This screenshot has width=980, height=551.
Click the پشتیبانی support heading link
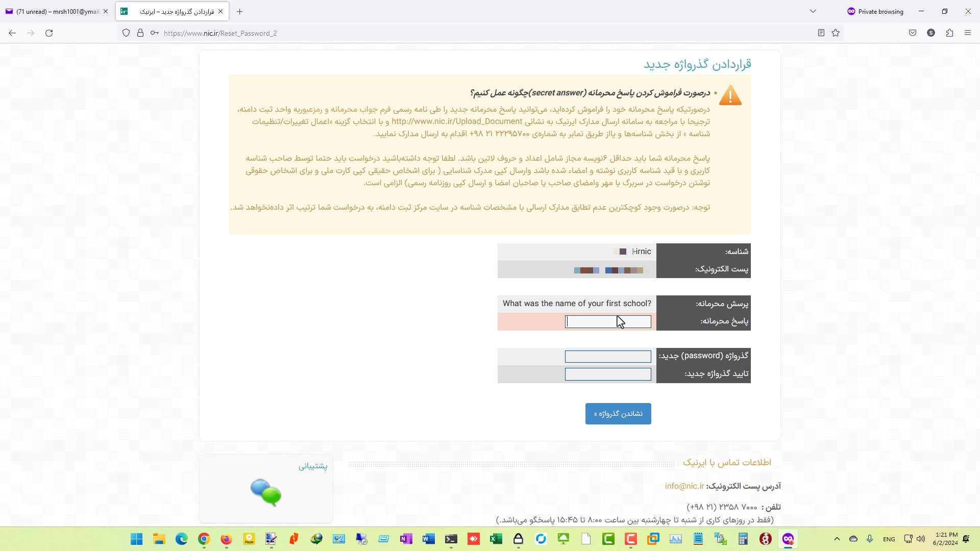[313, 466]
